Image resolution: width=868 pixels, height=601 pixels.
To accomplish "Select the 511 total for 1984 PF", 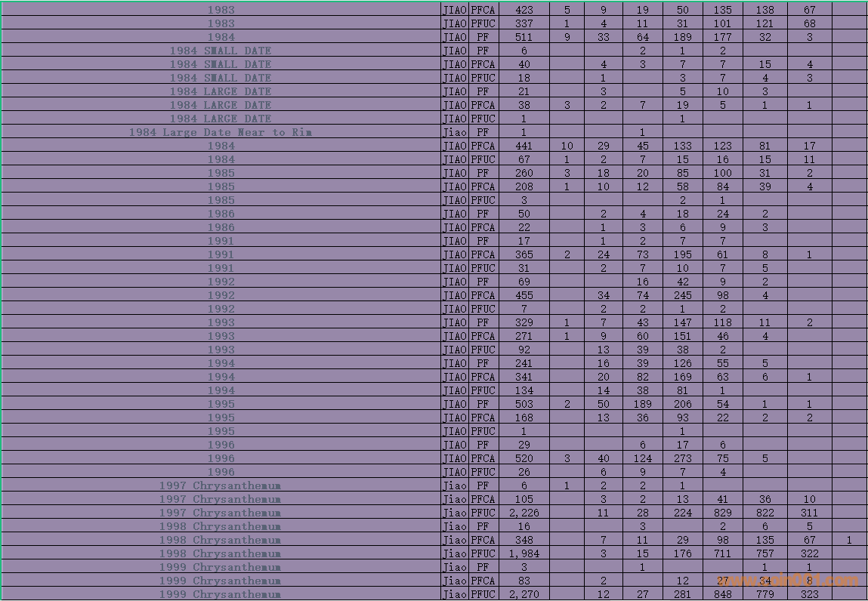I will (524, 37).
